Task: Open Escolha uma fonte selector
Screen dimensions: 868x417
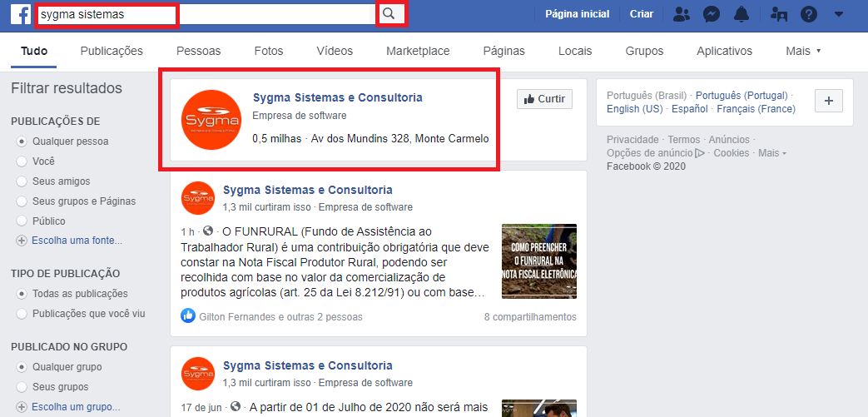Action: coord(77,241)
